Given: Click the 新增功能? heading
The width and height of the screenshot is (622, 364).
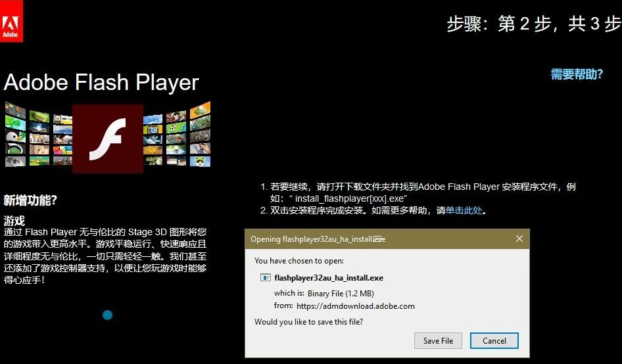Looking at the screenshot, I should coord(30,200).
